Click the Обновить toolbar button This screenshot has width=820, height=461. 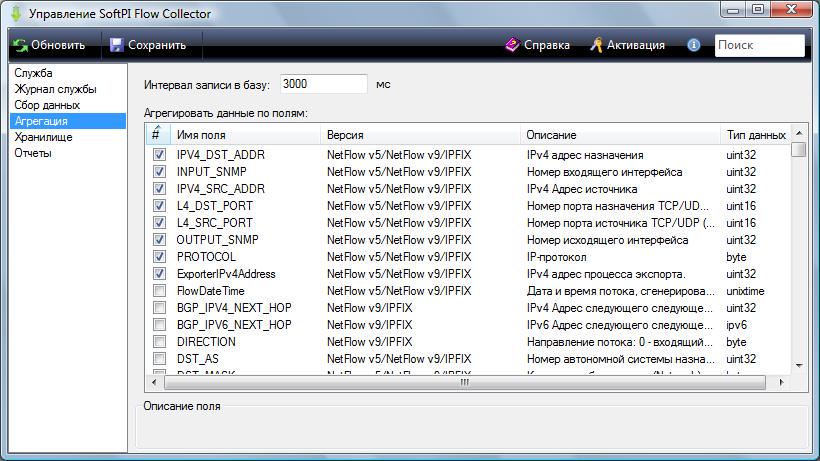click(x=50, y=45)
